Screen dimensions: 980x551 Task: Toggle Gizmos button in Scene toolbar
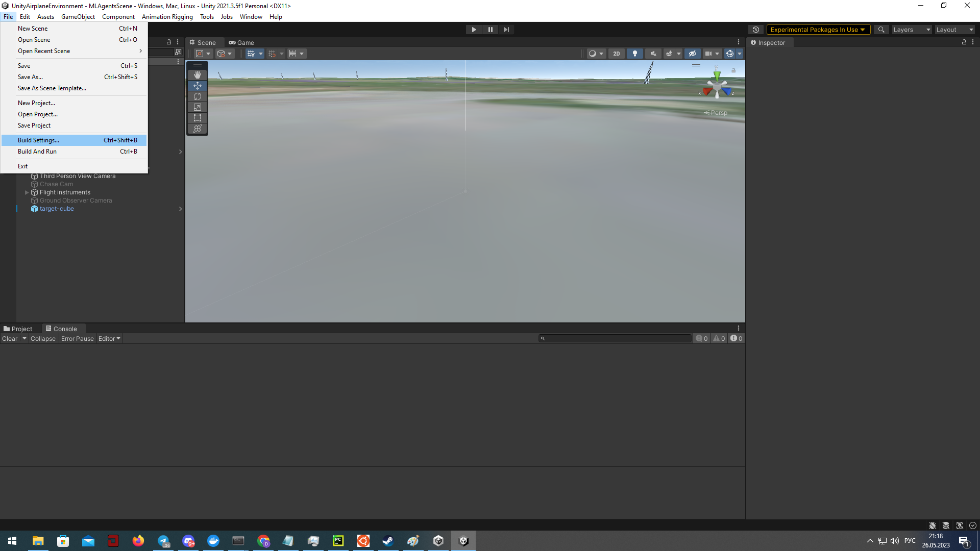tap(730, 54)
